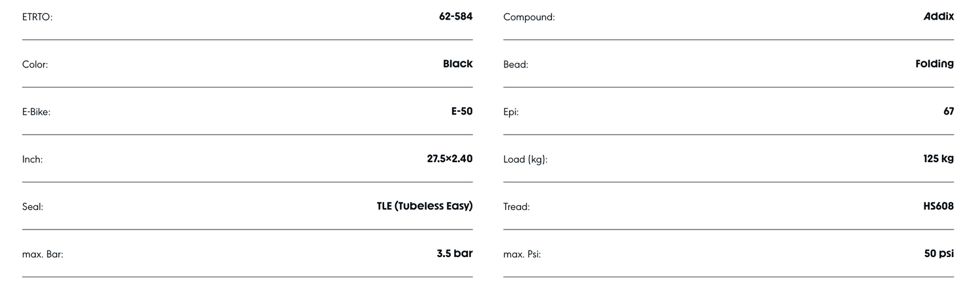Click the ETRTO label
Viewport: 980px width, 293px height.
[x=37, y=17]
